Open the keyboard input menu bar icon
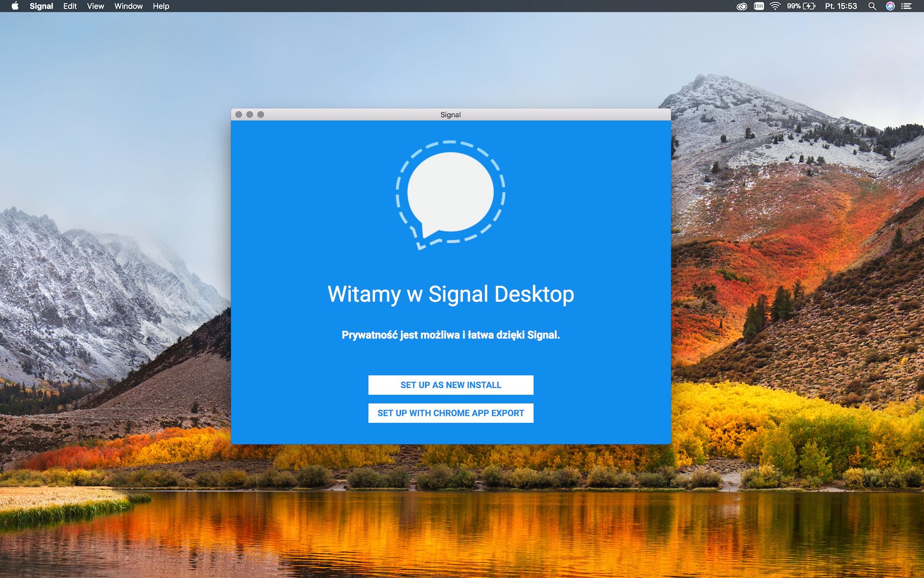This screenshot has width=924, height=578. click(x=758, y=6)
